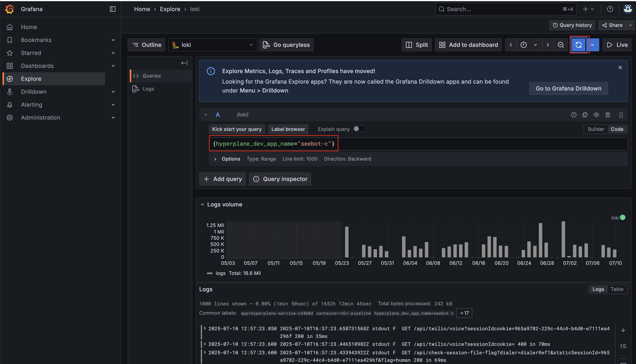Click the drag handle dots of query A
This screenshot has height=364, width=636.
click(621, 115)
